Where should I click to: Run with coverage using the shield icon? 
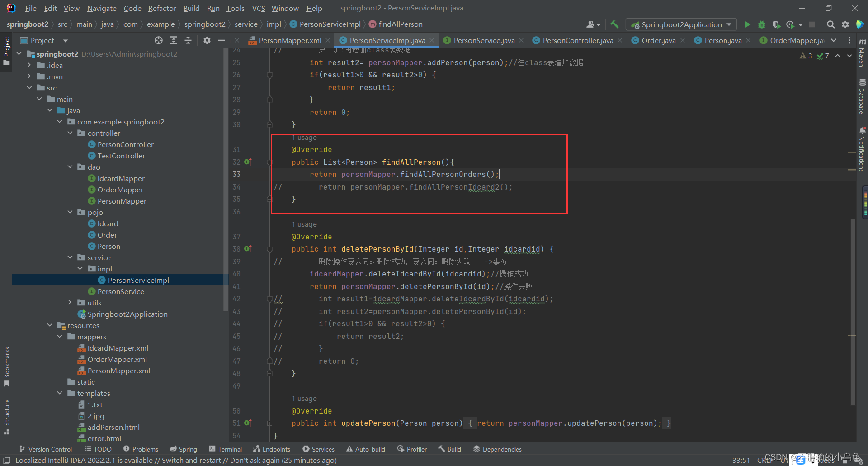(776, 24)
